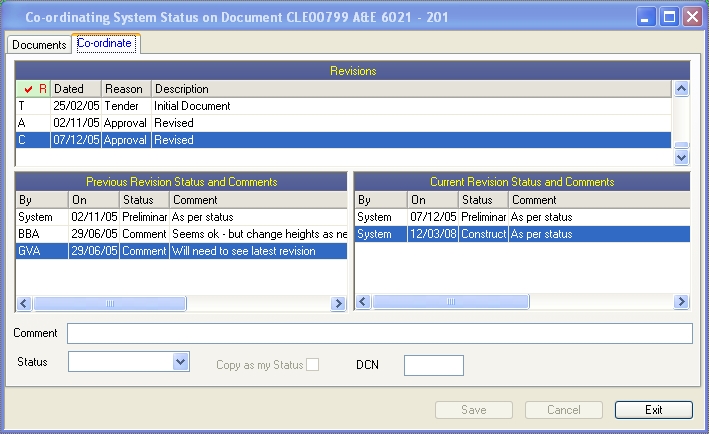Image resolution: width=709 pixels, height=434 pixels.
Task: Click the Revisions list scroll up arrow
Action: click(x=681, y=89)
